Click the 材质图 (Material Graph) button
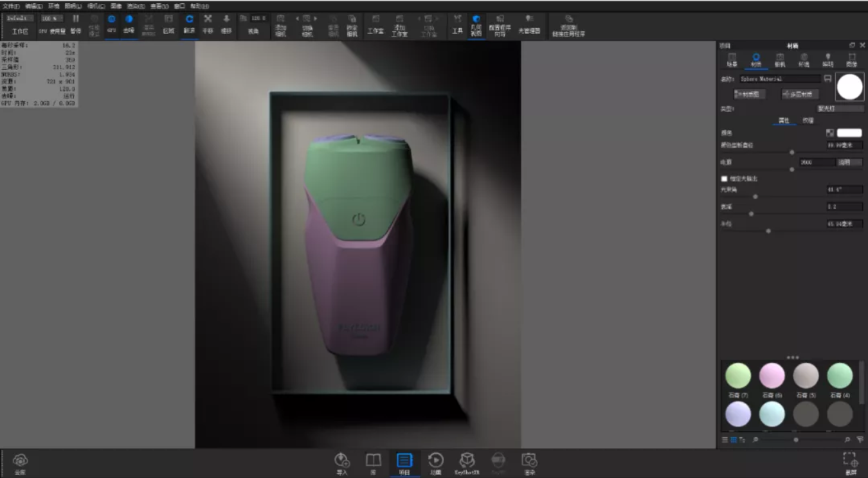The width and height of the screenshot is (868, 478). tap(750, 94)
